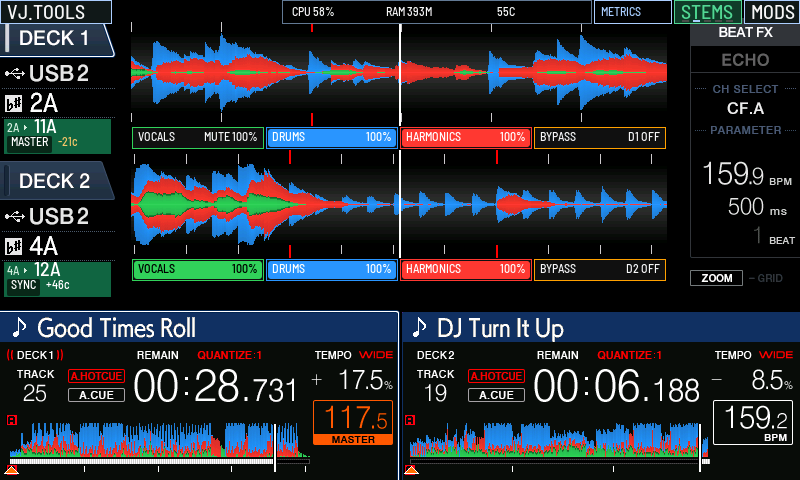Screen dimensions: 800x480
Task: Seek in Good Times Roll overview waveform
Action: [159, 439]
